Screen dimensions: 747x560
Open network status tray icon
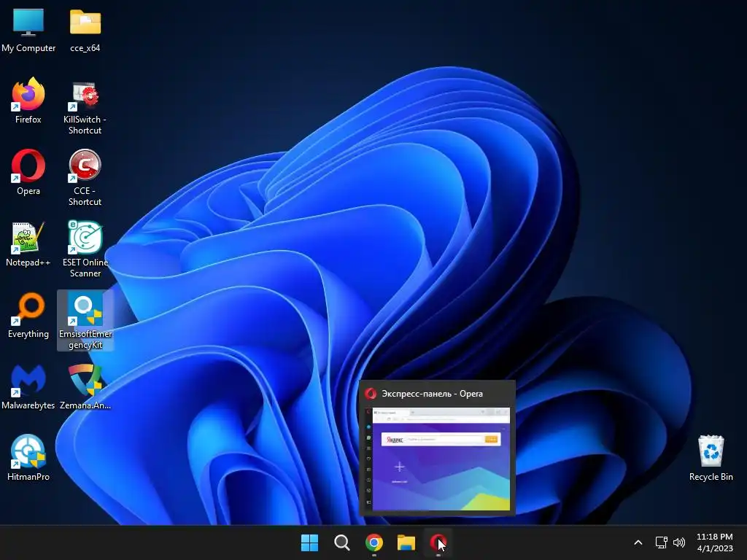click(x=661, y=542)
